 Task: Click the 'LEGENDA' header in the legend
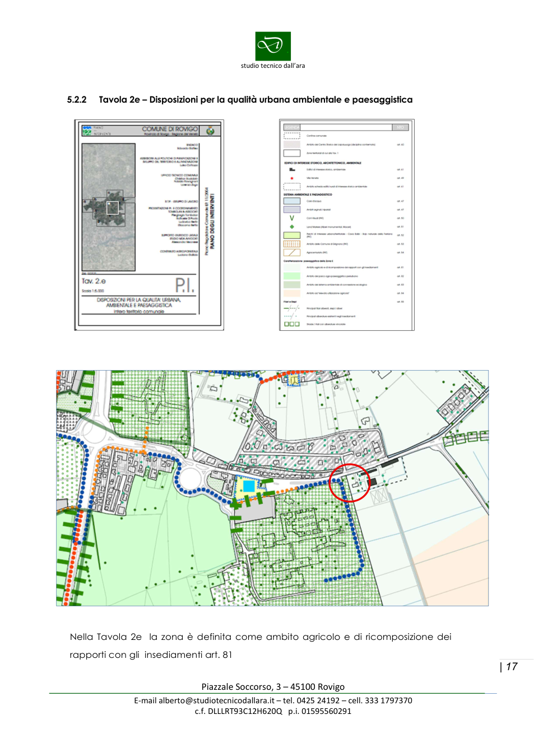coord(292,127)
